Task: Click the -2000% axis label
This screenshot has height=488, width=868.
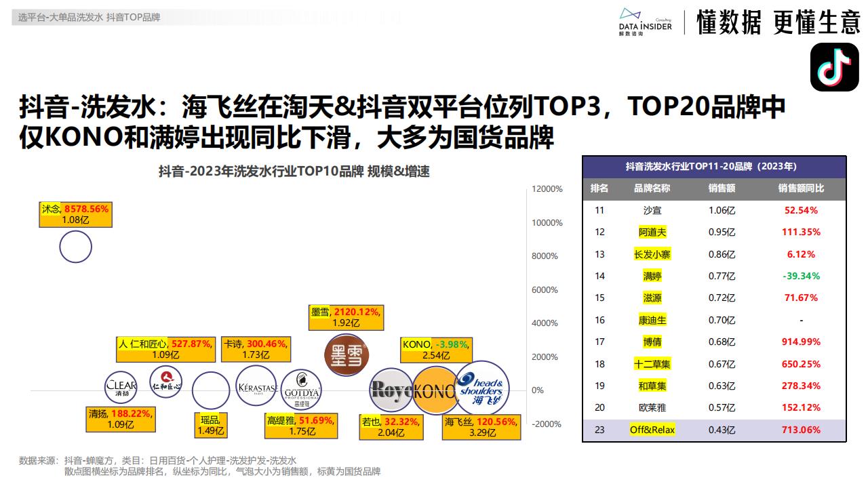Action: pos(547,424)
